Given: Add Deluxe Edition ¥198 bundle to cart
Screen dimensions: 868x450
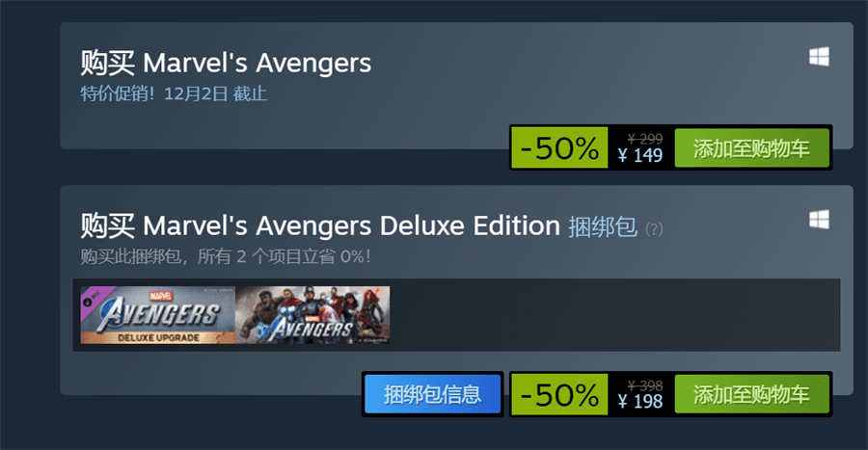Looking at the screenshot, I should pos(751,394).
